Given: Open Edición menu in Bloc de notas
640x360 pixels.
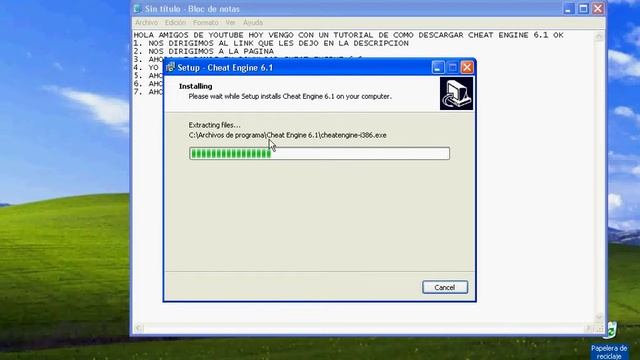Looking at the screenshot, I should [175, 22].
